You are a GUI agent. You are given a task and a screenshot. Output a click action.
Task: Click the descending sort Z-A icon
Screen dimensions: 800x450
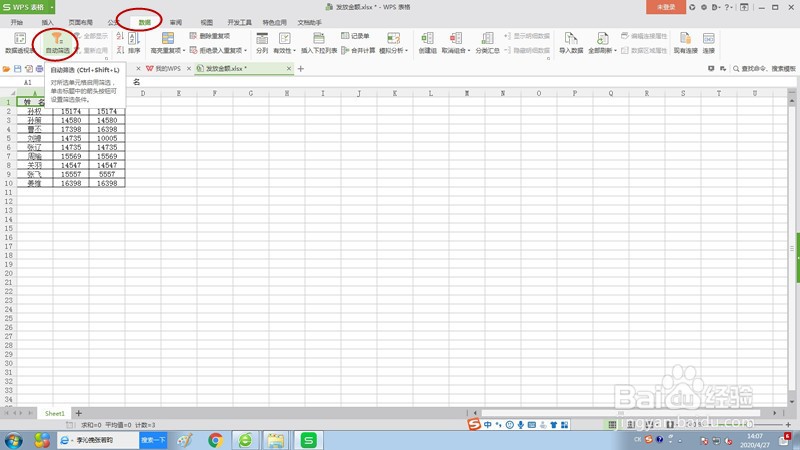click(120, 50)
